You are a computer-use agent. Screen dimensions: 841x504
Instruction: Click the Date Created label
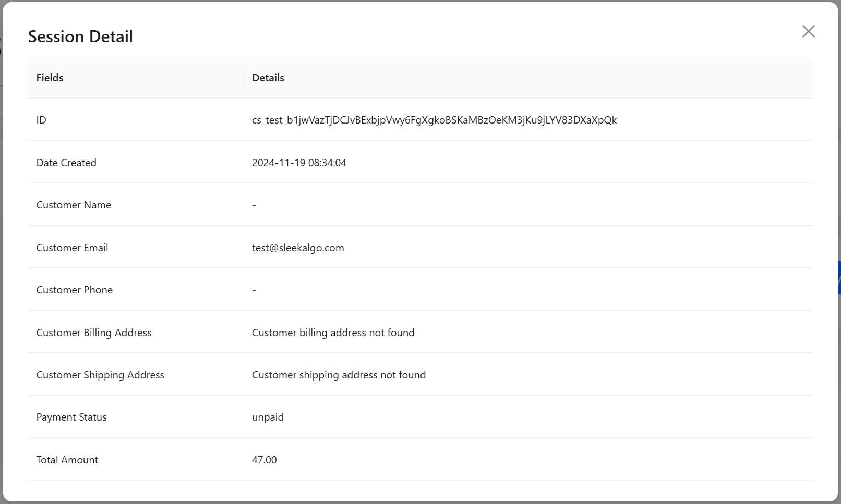66,163
